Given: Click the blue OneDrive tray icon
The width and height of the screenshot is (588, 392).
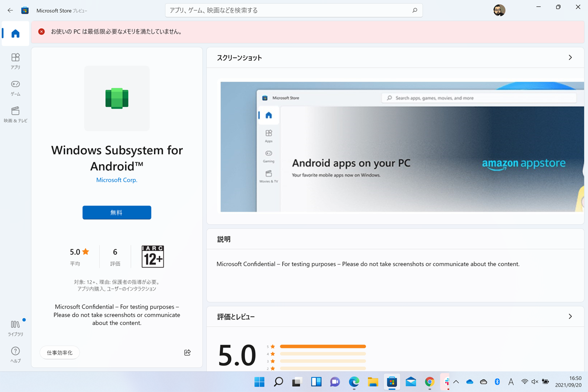Looking at the screenshot, I should (470, 382).
